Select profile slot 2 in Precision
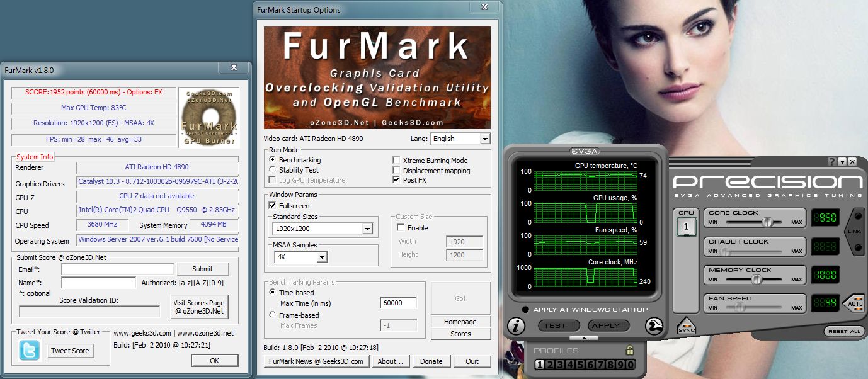The width and height of the screenshot is (868, 379). coord(549,365)
